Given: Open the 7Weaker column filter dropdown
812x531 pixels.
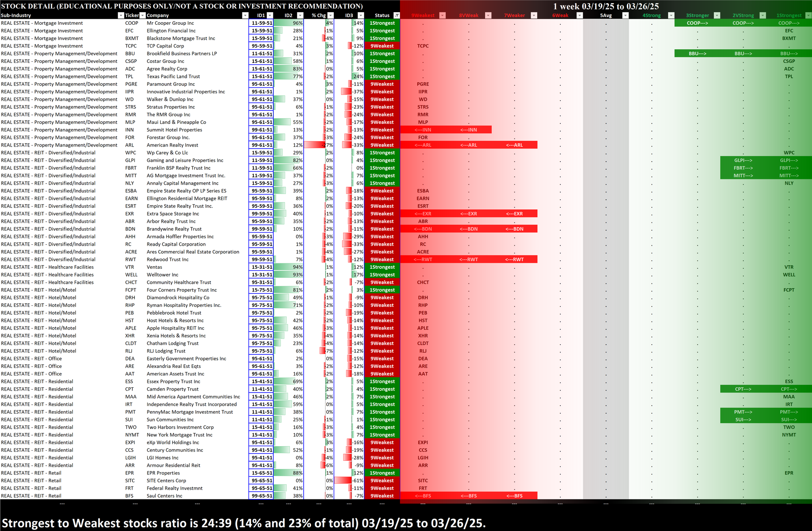Looking at the screenshot, I should pos(534,15).
